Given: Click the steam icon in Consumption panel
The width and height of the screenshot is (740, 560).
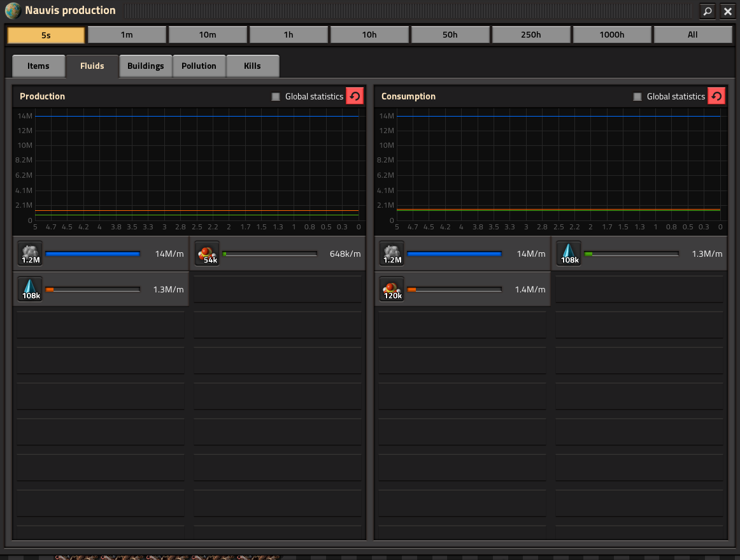Looking at the screenshot, I should (x=392, y=254).
